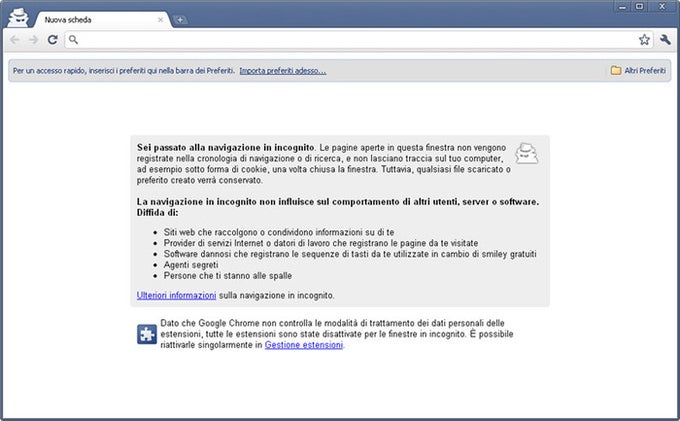Reload the page with refresh icon
The width and height of the screenshot is (680, 421).
click(52, 40)
